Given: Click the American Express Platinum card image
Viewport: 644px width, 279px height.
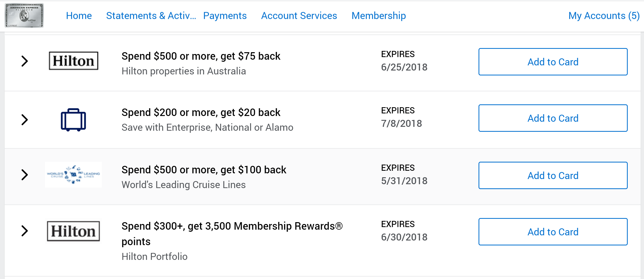Looking at the screenshot, I should pos(24,16).
